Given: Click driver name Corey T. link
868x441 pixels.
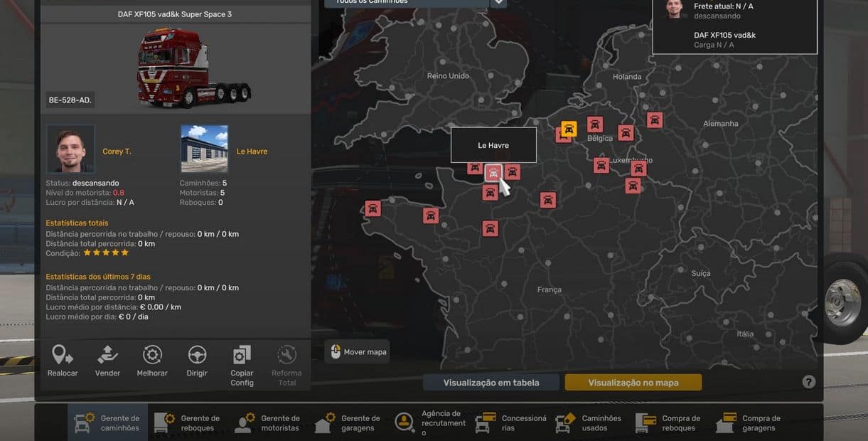Looking at the screenshot, I should point(117,152).
